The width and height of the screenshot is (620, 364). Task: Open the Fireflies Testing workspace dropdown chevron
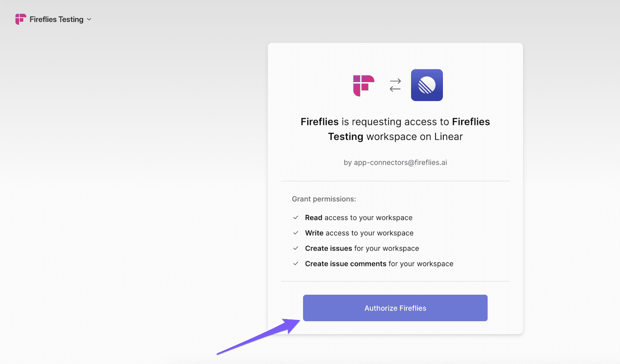89,19
